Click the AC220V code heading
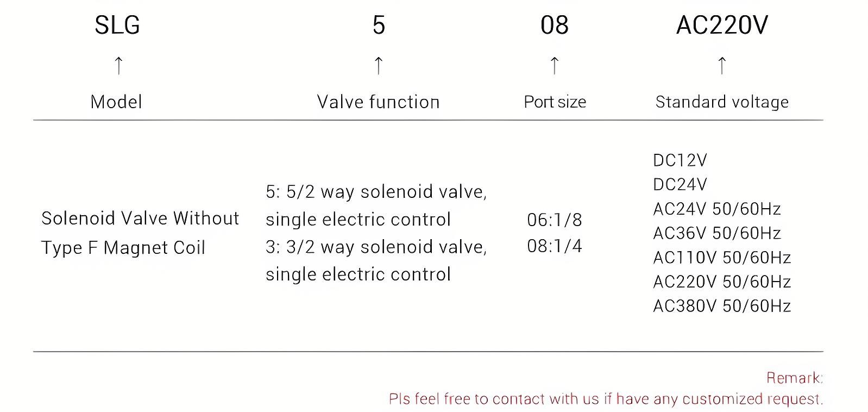 click(722, 25)
